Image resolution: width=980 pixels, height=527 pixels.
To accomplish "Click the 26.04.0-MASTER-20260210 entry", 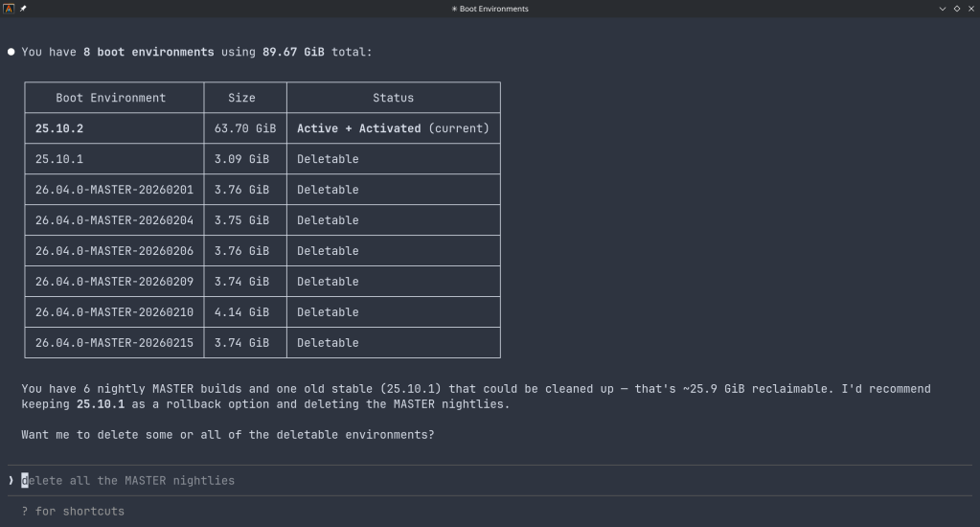I will [x=114, y=312].
